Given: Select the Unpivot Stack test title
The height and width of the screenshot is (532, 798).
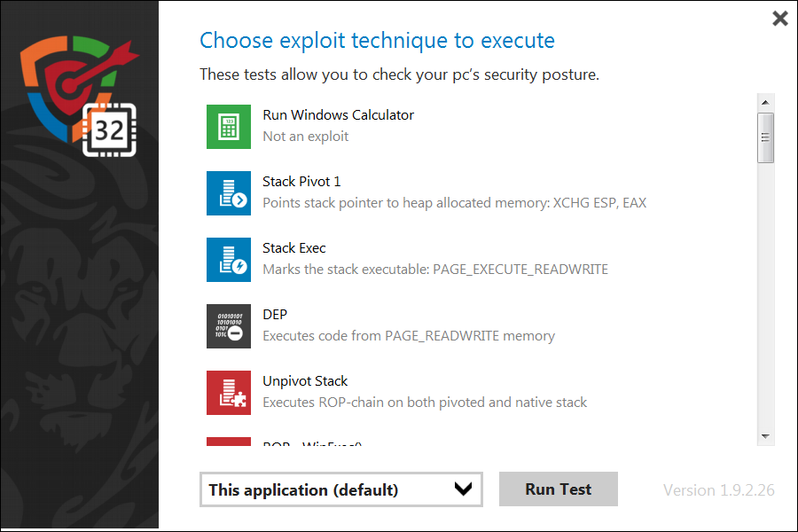Looking at the screenshot, I should click(x=305, y=381).
